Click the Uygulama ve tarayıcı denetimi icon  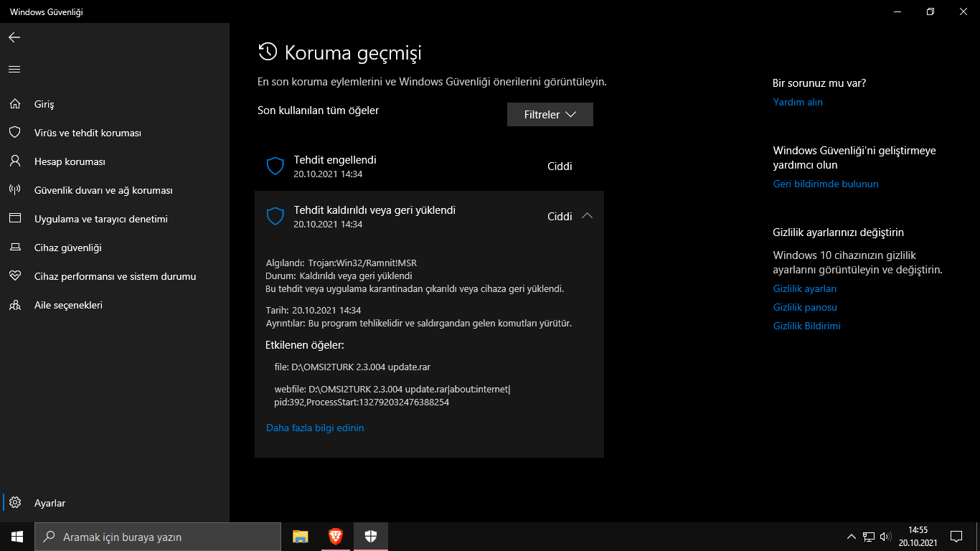tap(14, 219)
